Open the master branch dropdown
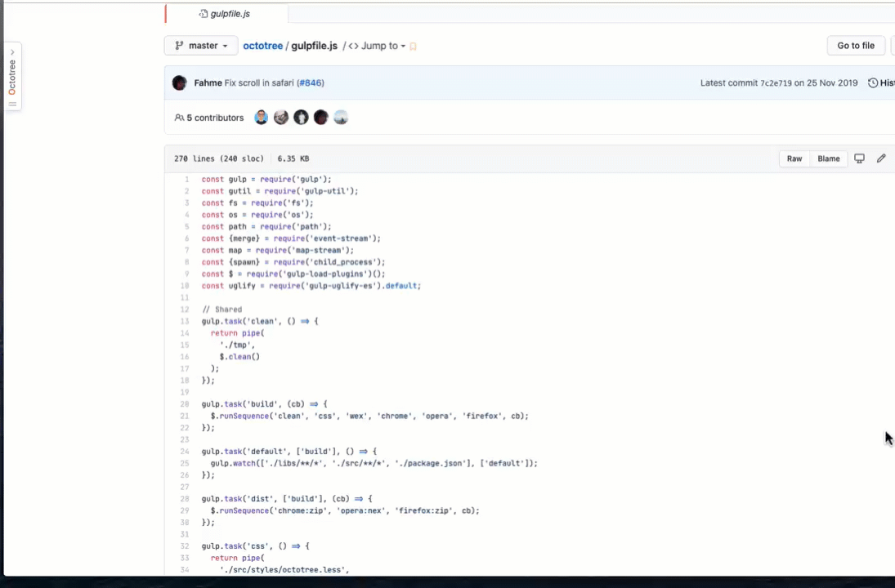 coord(201,46)
